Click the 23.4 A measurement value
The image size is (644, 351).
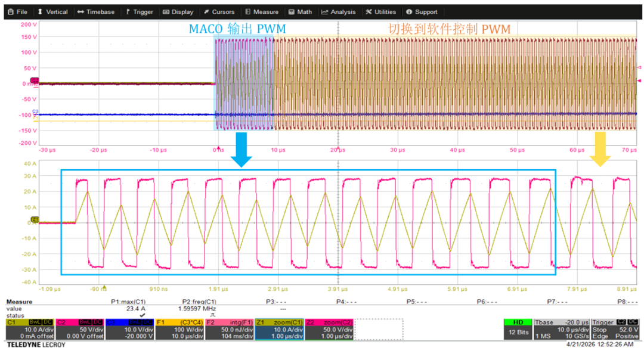[135, 309]
